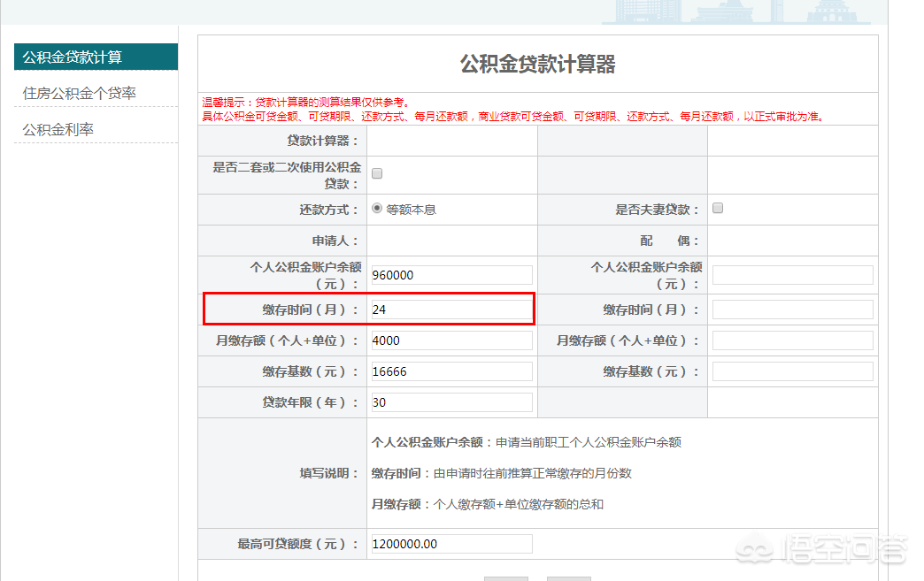Focus spouse's empty 月缴存额 field
Screen dimensions: 924x581
[792, 340]
